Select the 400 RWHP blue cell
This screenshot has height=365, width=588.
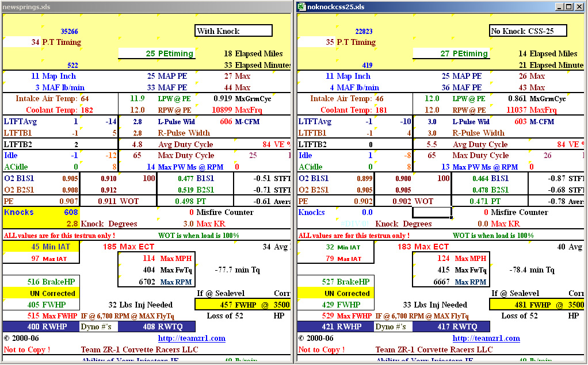(x=41, y=326)
